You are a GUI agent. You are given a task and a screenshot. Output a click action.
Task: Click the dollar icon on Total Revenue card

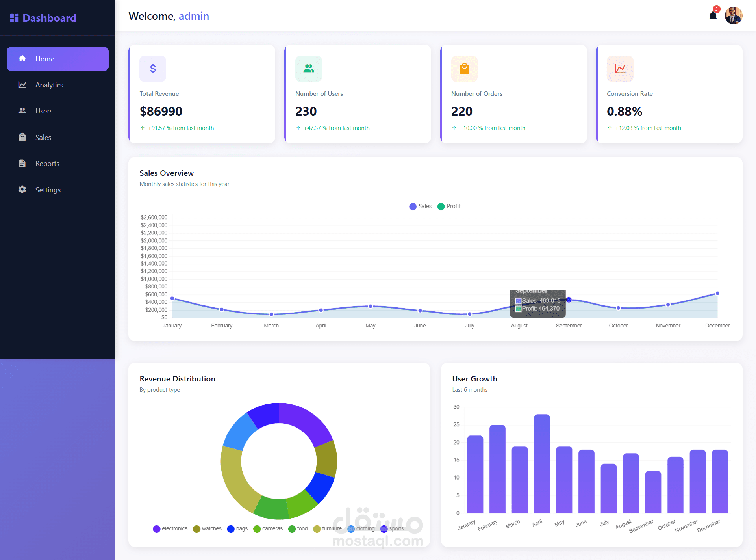[x=153, y=69]
